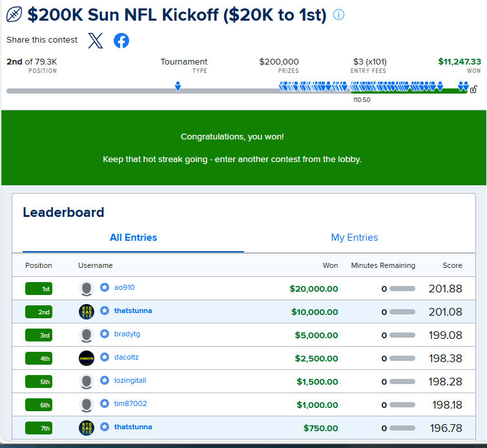Click the 4th position badge
The width and height of the screenshot is (487, 448).
(39, 358)
